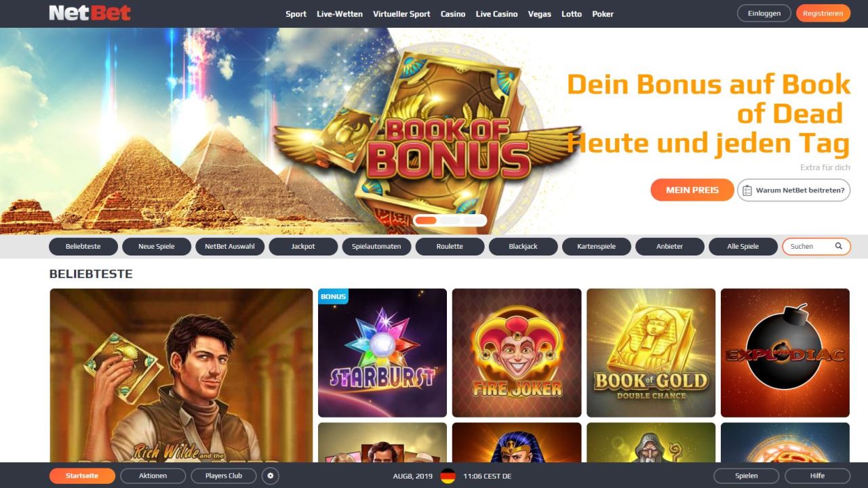Click the magnifier search icon
868x488 pixels.
pos(838,246)
